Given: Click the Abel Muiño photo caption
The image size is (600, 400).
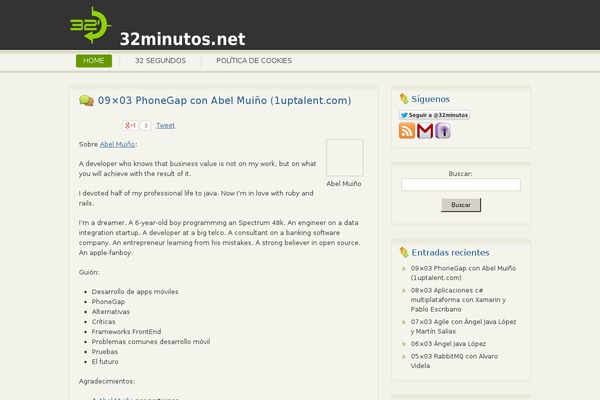Looking at the screenshot, I should [x=344, y=184].
